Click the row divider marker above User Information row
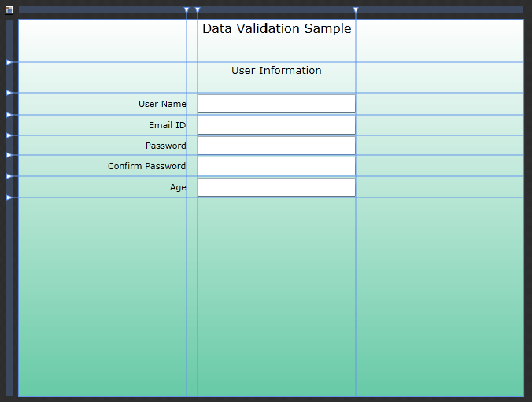 pyautogui.click(x=9, y=62)
